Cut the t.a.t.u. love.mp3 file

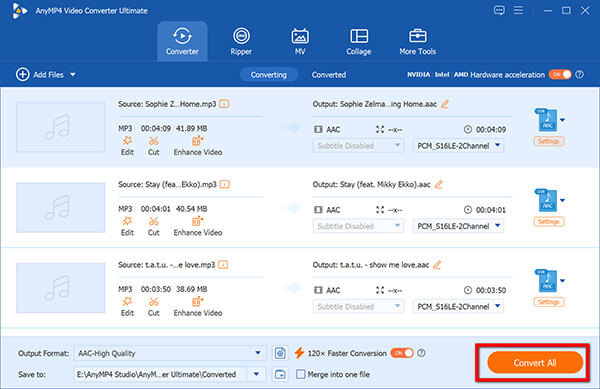pyautogui.click(x=153, y=306)
